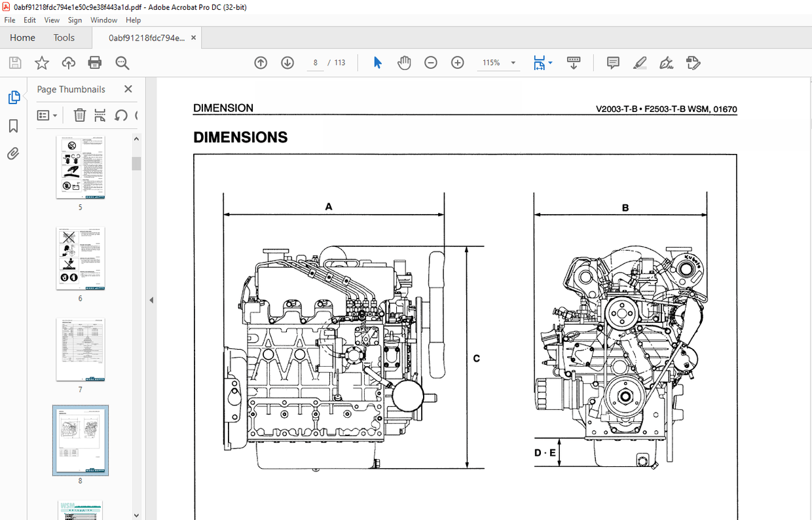Screen dimensions: 812x520
Task: Open the zoom percentage dropdown
Action: [x=513, y=63]
